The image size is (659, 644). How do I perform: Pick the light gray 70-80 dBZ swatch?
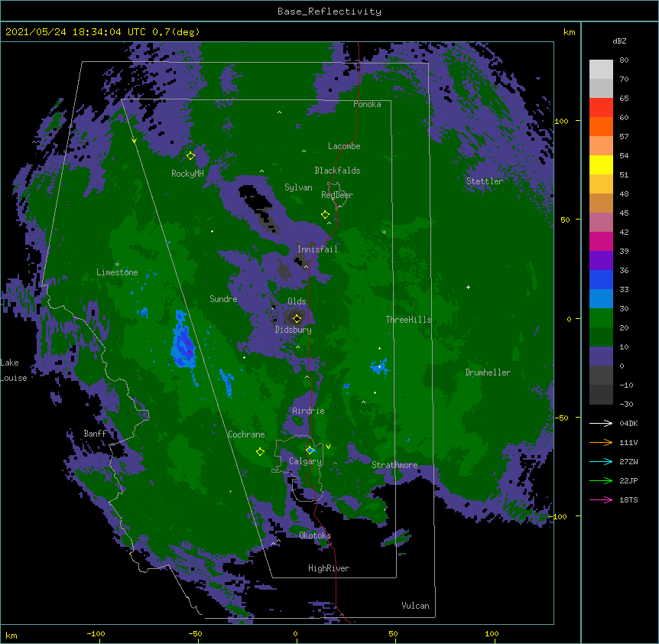point(601,69)
